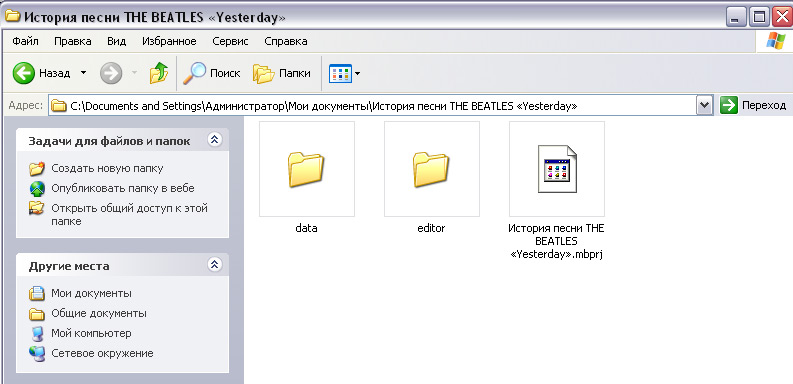Click the 'История песни THE BEATLES «Yesterday».mbprj' name
Image resolution: width=793 pixels, height=384 pixels.
[557, 242]
